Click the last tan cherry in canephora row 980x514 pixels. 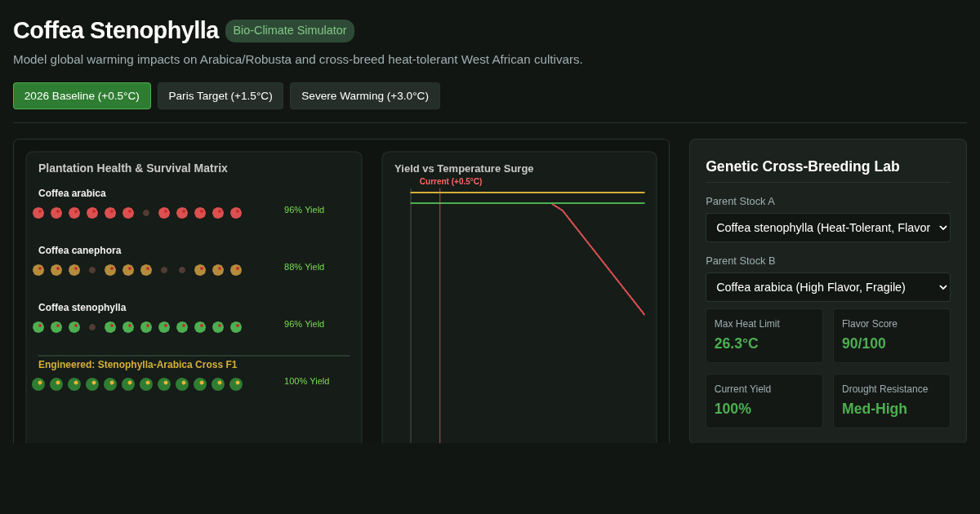coord(236,270)
